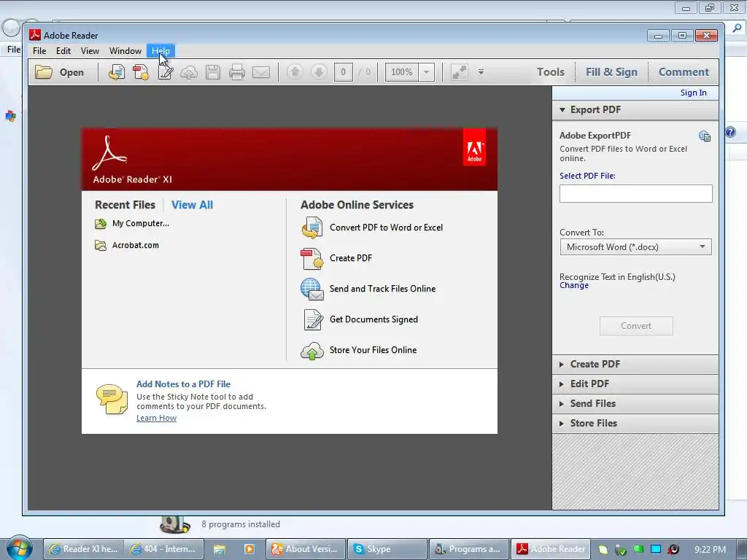Click the Convert PDF to Word or Excel icon
This screenshot has width=747, height=560.
(312, 227)
